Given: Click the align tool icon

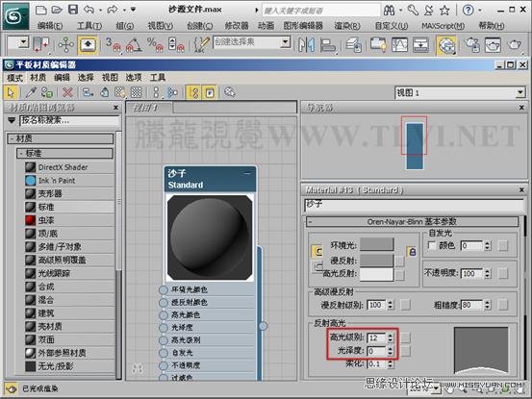Looking at the screenshot, I should pos(327,45).
